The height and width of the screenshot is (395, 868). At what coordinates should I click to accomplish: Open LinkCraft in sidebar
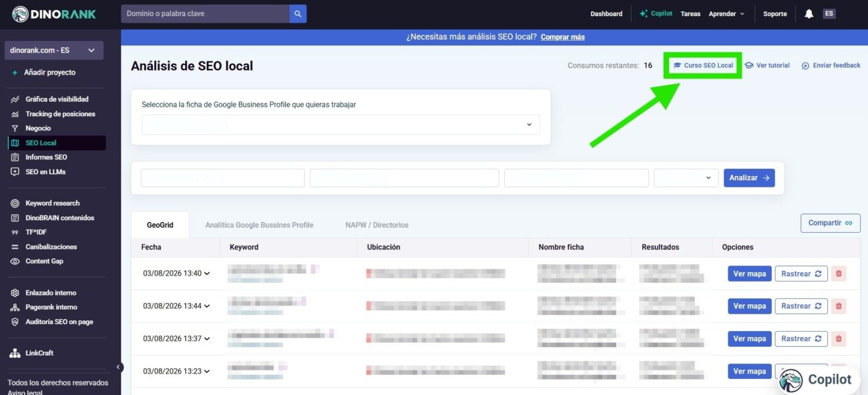[40, 353]
